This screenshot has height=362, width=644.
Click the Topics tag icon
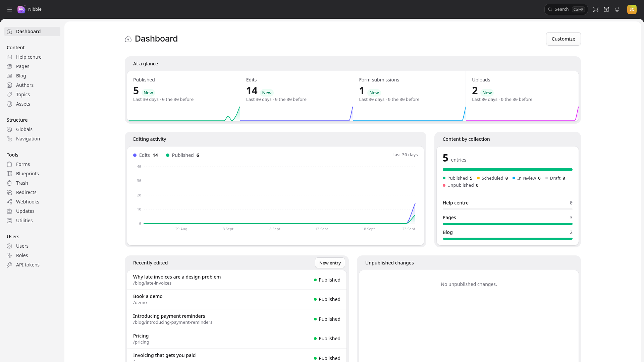tap(9, 95)
